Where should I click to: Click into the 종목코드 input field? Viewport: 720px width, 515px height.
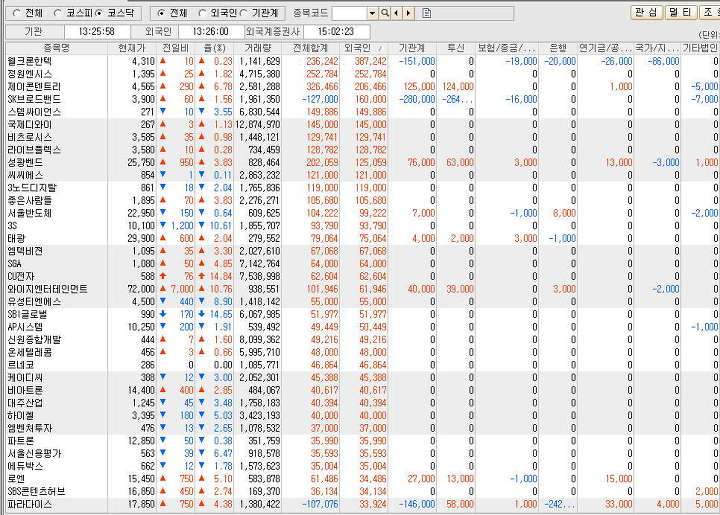[349, 13]
